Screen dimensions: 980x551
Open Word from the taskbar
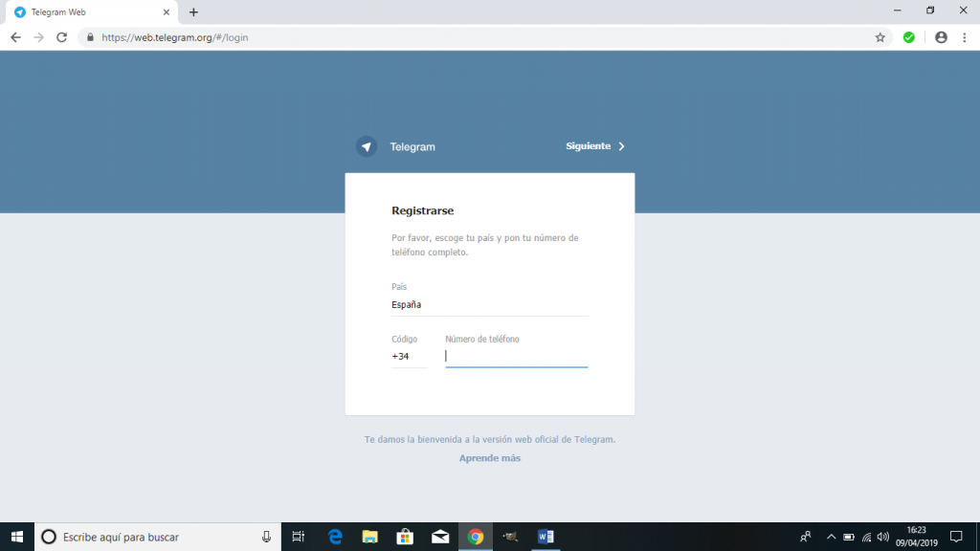546,537
